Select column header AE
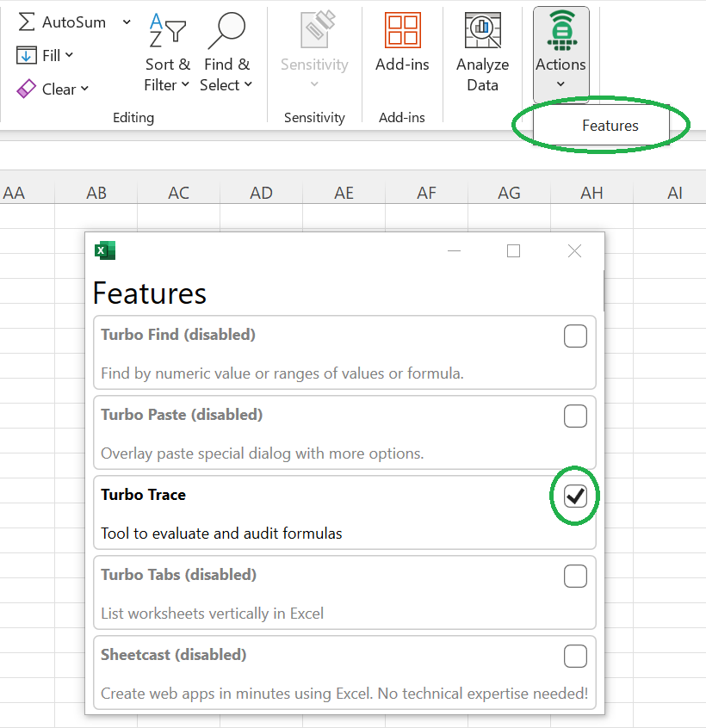 click(344, 193)
